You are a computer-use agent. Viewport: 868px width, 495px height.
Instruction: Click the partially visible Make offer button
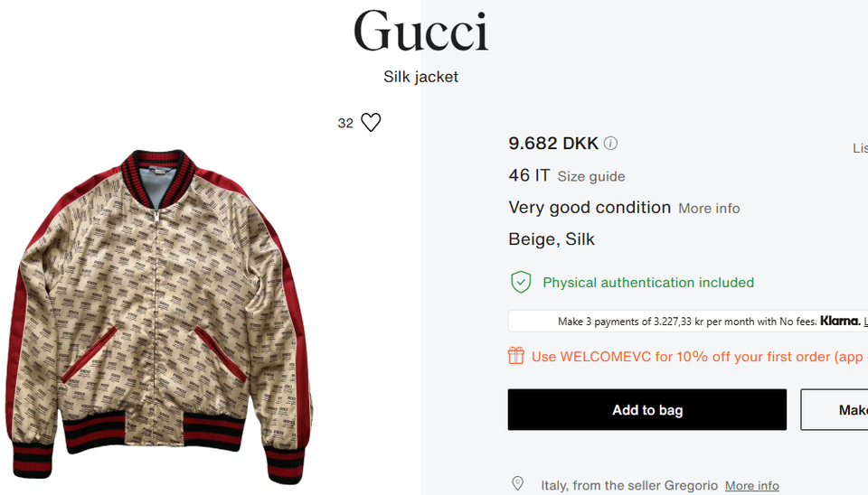(x=835, y=409)
